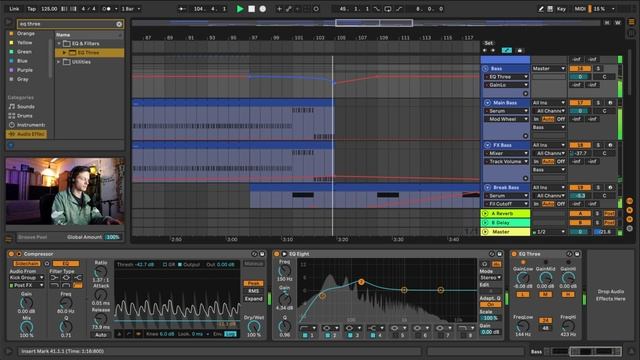
Task: Select Compressor RMS mode button
Action: [x=253, y=291]
